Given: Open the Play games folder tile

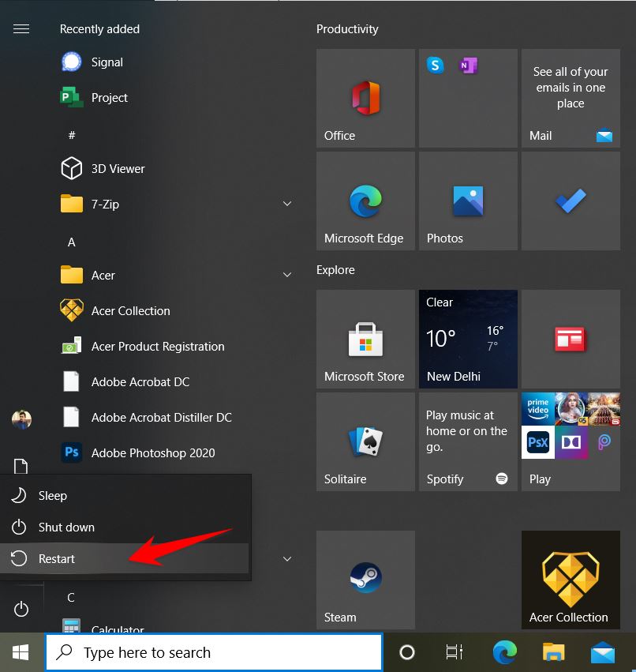Looking at the screenshot, I should point(571,442).
